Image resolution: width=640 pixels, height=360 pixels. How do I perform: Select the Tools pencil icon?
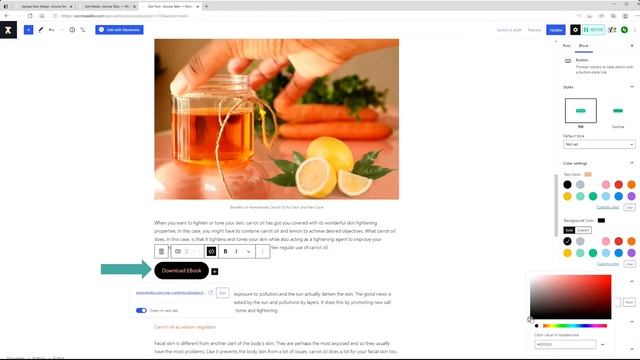click(40, 30)
